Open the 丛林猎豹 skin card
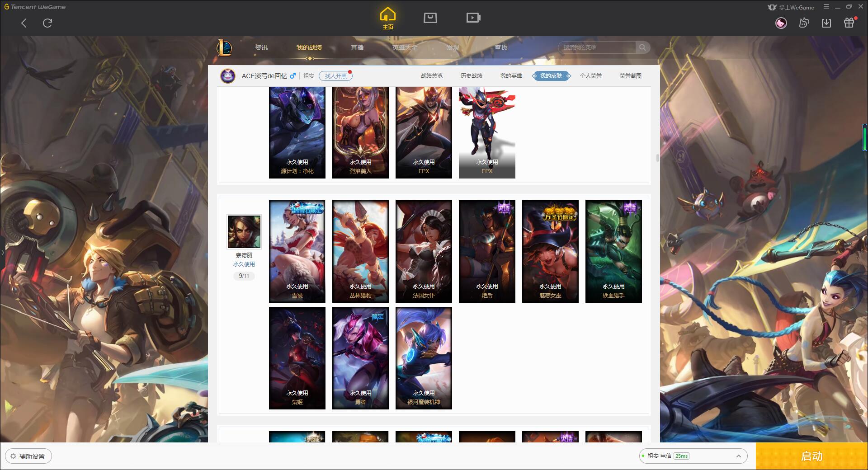 coord(360,251)
